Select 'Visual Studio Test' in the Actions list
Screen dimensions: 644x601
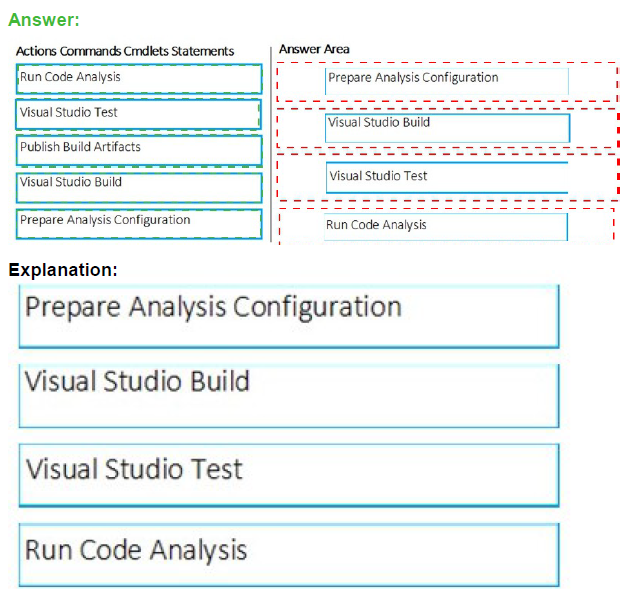tap(139, 114)
